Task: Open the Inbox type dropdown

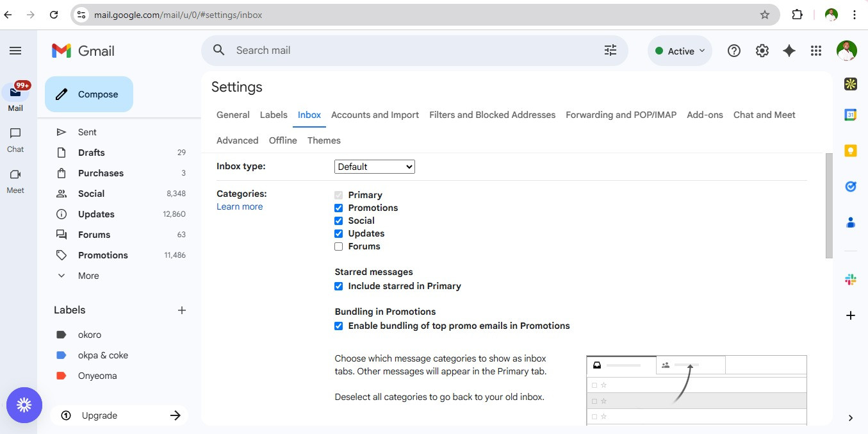Action: point(375,167)
